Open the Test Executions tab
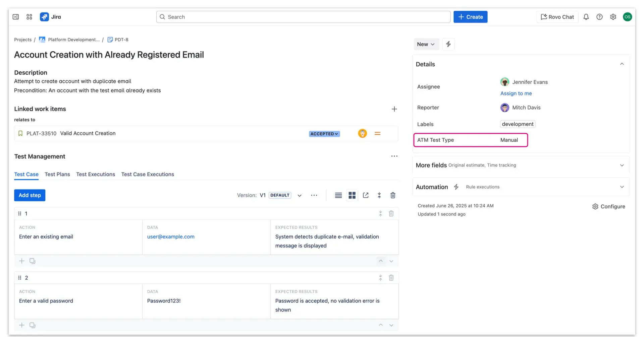This screenshot has height=337, width=644. tap(96, 174)
